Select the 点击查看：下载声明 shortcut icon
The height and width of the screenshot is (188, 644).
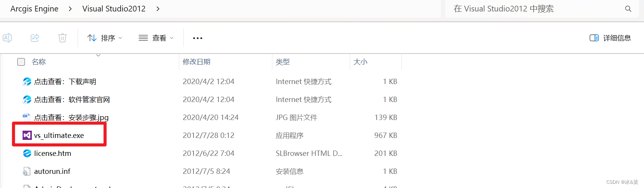(27, 81)
